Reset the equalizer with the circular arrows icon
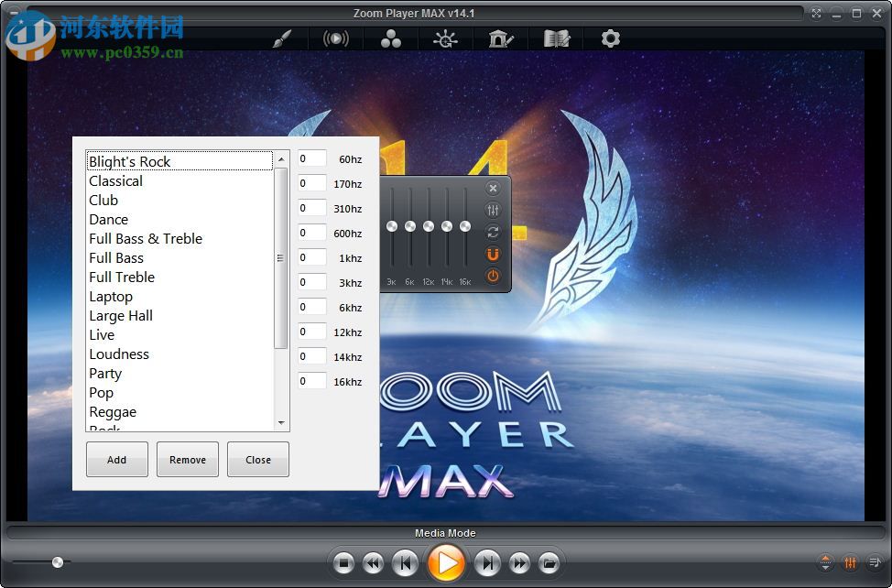Screen dimensions: 892x588 click(493, 232)
